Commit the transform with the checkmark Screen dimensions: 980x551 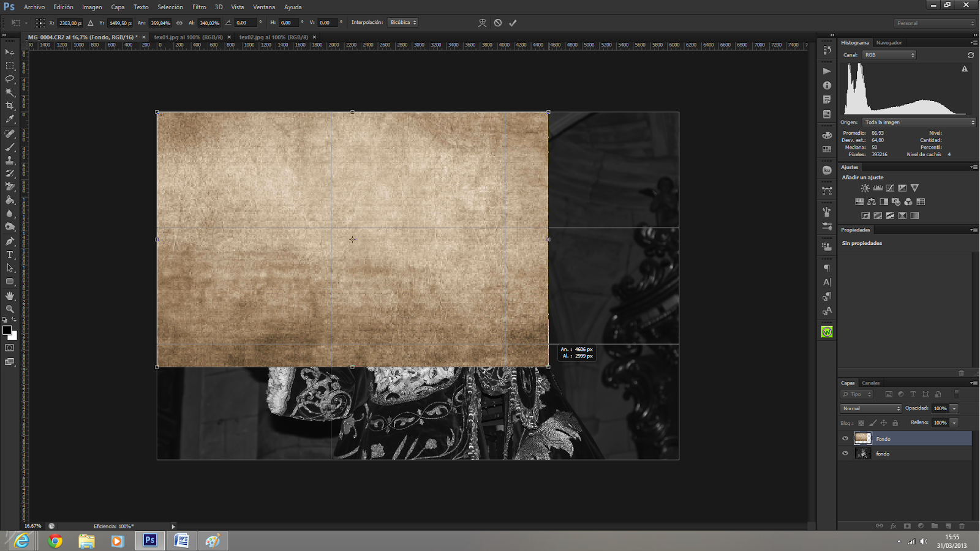coord(513,23)
